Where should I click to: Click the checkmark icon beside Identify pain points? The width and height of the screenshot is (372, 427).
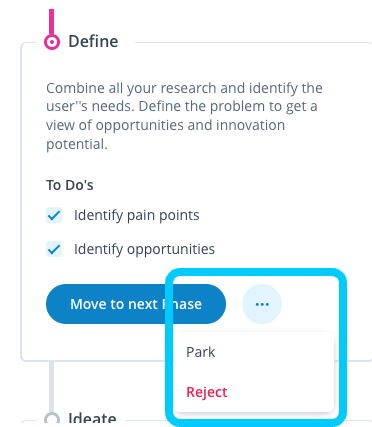point(54,215)
